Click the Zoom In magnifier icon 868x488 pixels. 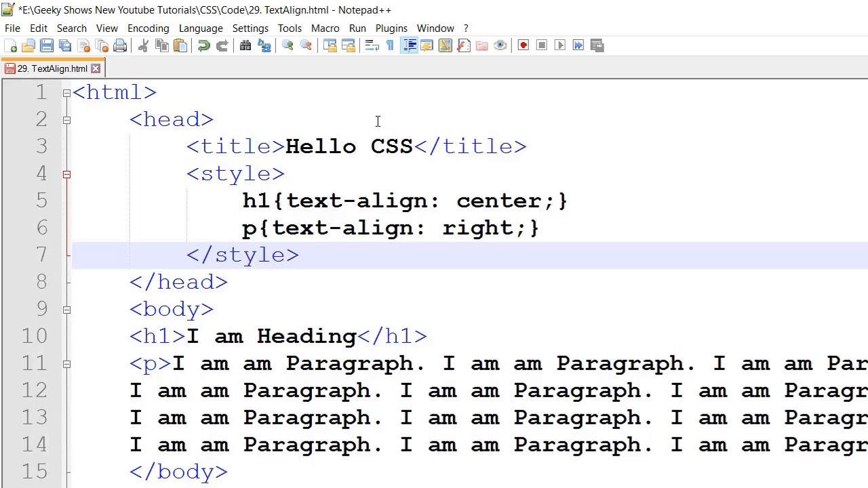[x=288, y=45]
